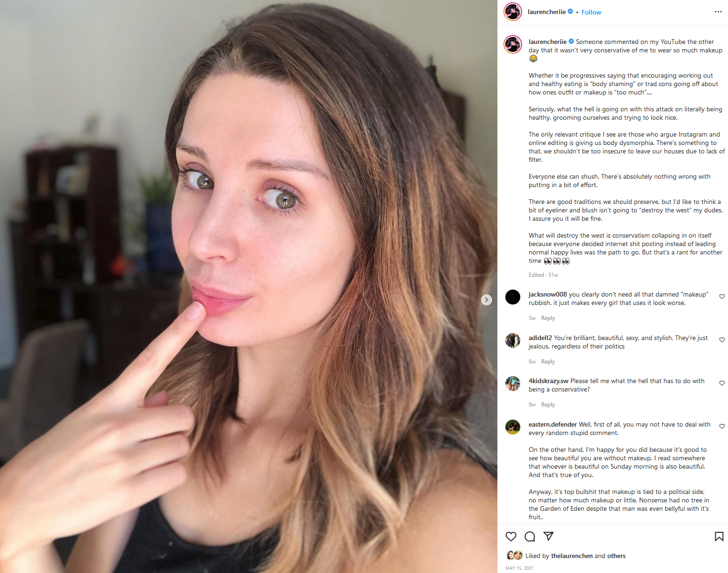The height and width of the screenshot is (573, 728).
Task: Like jacksnow008's comment
Action: pyautogui.click(x=722, y=297)
